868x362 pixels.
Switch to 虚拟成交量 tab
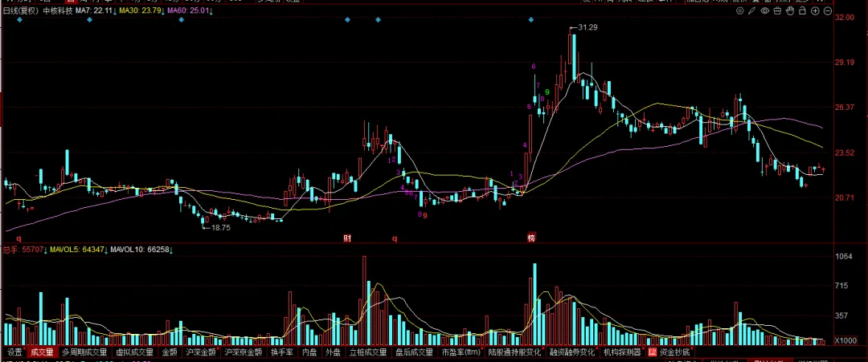(x=134, y=352)
